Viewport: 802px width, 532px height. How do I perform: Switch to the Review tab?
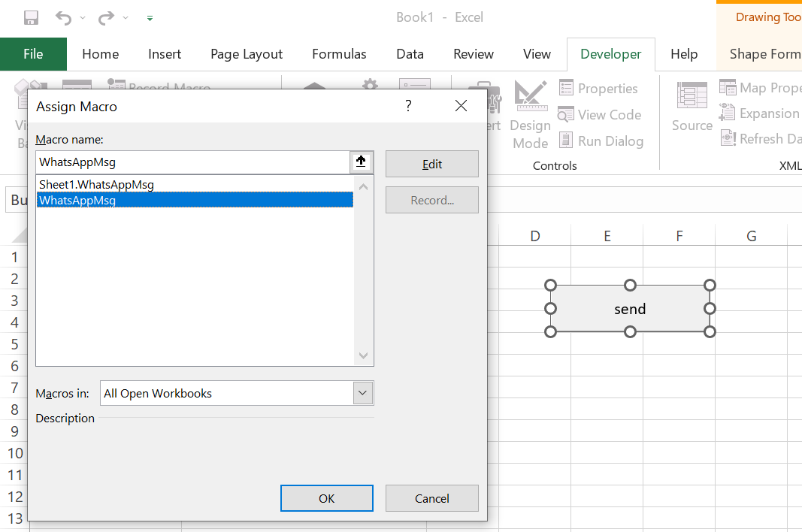473,54
